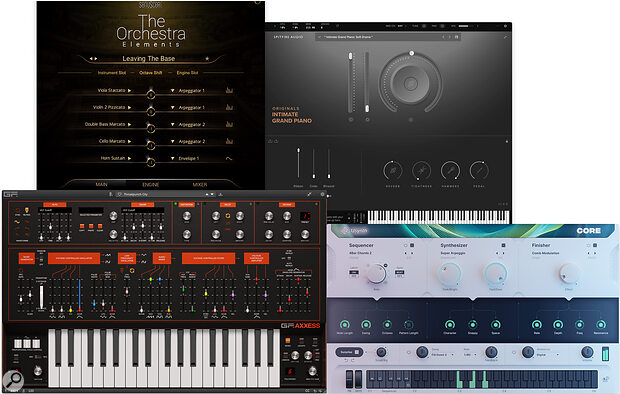Click Viola Staccato octave shift knob
Image resolution: width=620 pixels, height=394 pixels.
[x=151, y=94]
